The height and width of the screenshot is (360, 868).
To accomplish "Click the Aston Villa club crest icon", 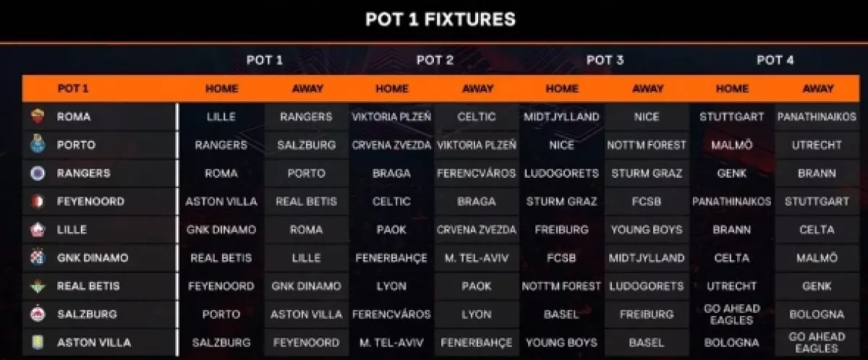I will (38, 343).
